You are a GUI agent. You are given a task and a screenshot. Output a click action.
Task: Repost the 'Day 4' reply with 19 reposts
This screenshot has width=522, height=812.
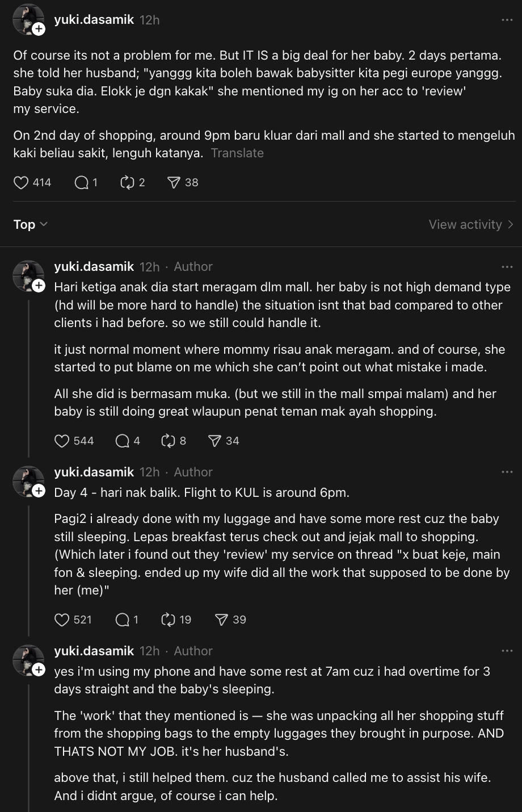coord(168,620)
